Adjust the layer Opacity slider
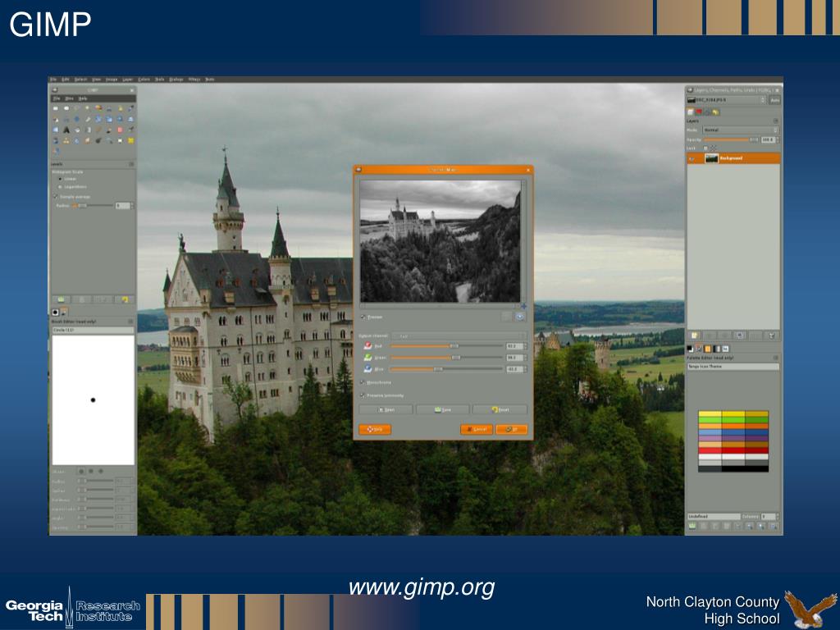The image size is (840, 630). click(x=732, y=139)
